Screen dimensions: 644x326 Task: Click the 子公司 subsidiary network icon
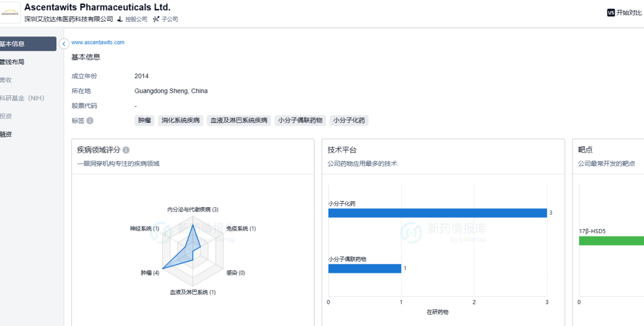[x=156, y=19]
